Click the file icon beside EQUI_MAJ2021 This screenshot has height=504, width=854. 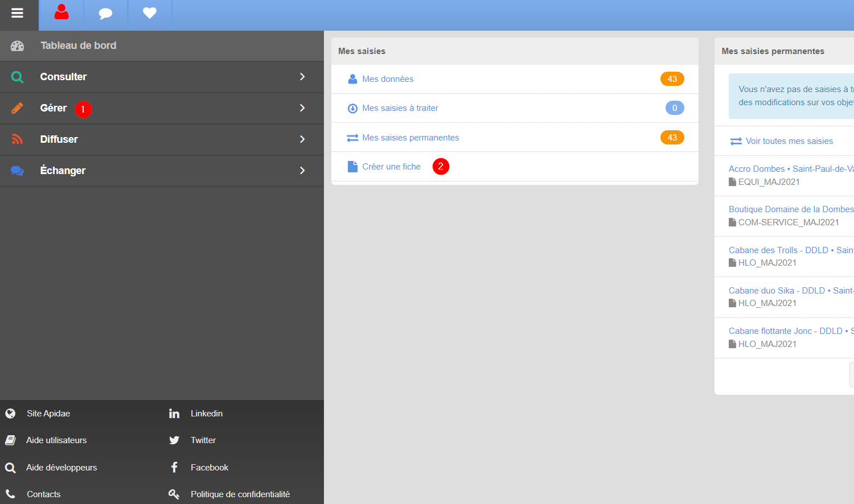[733, 182]
